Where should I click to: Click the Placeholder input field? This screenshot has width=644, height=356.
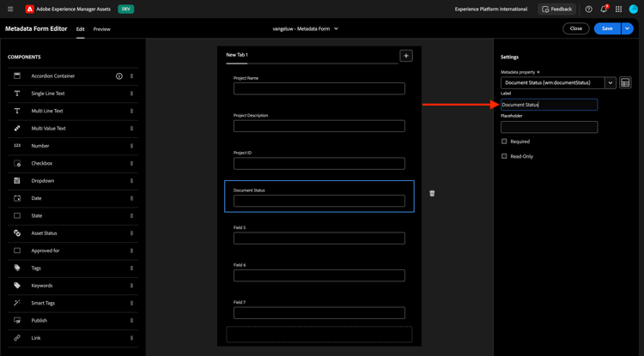[x=549, y=127]
